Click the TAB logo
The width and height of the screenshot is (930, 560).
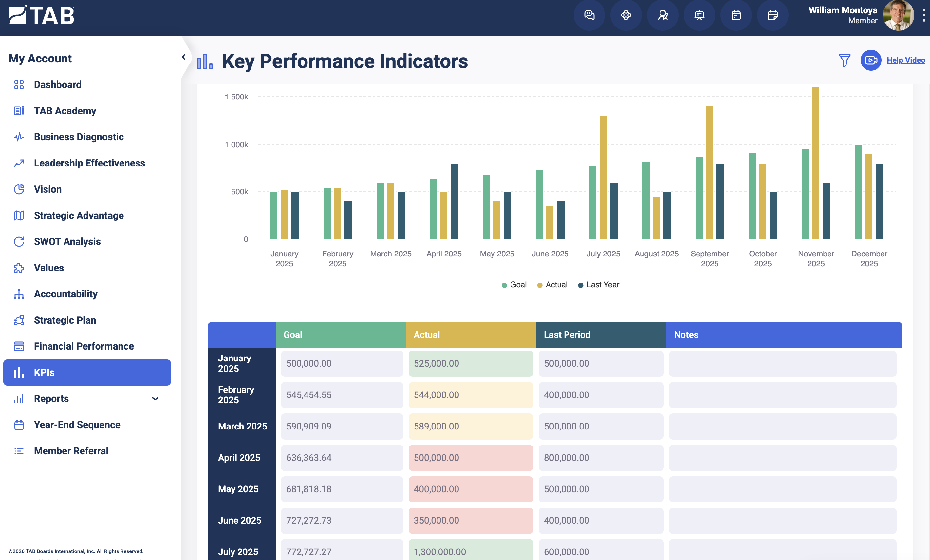(x=42, y=15)
